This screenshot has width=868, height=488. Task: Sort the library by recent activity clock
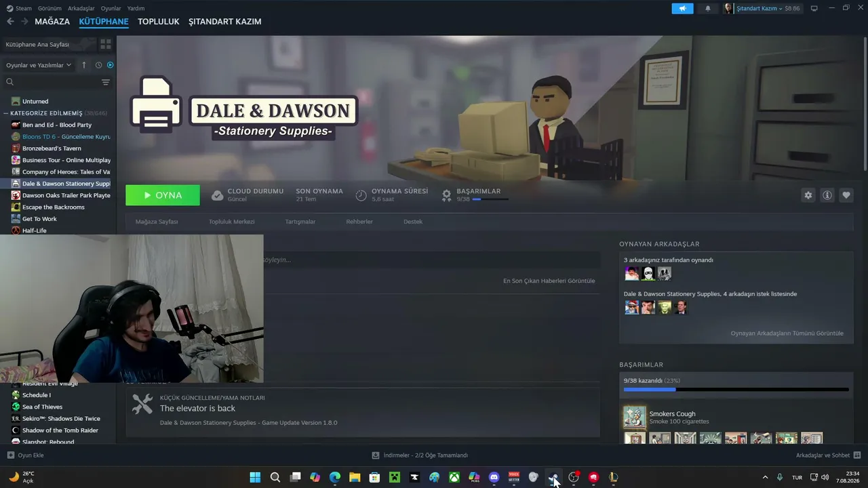(98, 65)
